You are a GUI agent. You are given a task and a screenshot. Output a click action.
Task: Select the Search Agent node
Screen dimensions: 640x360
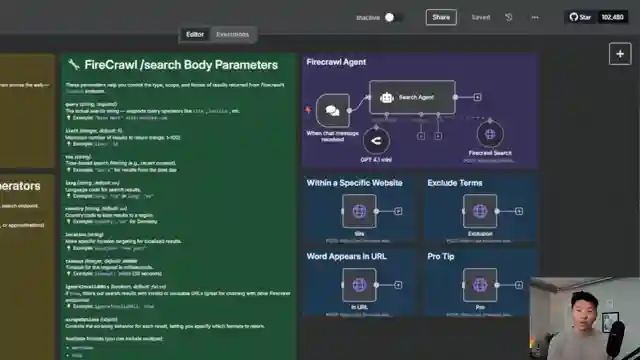click(412, 97)
